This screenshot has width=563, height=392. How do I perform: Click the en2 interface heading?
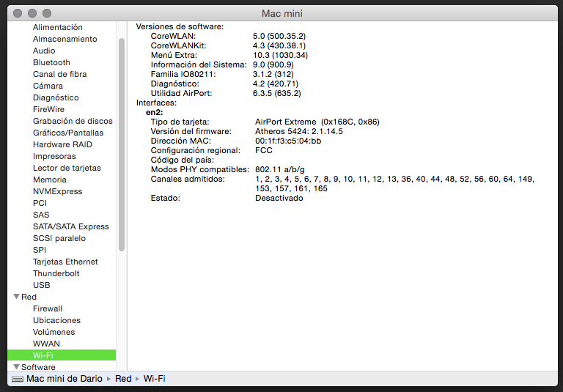[155, 112]
